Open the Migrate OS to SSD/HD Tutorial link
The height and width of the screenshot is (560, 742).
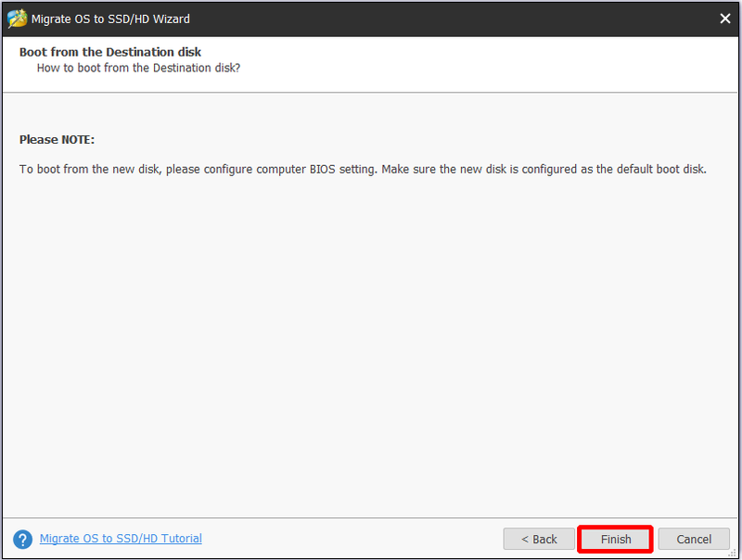tap(121, 539)
